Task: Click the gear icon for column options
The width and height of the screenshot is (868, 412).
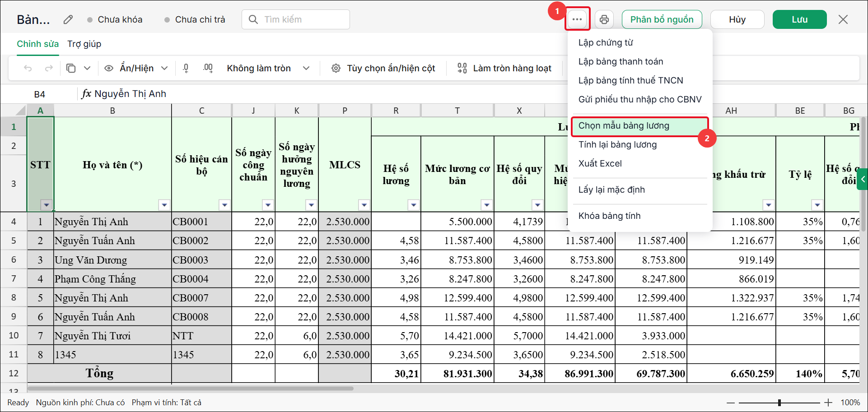Action: 336,68
